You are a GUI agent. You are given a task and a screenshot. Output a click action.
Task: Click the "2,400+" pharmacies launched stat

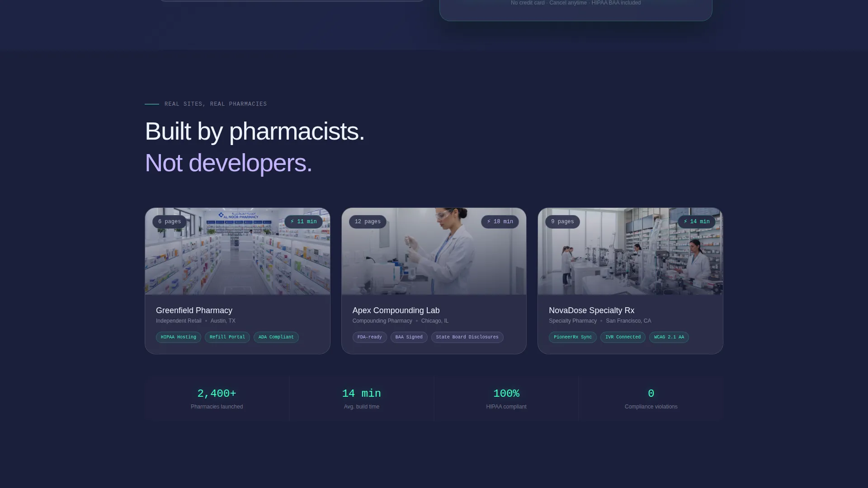[x=217, y=394]
